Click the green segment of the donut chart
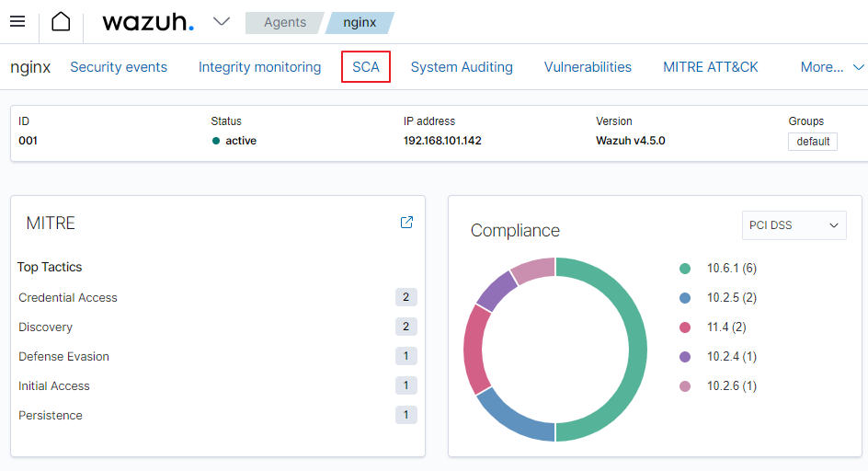 coord(638,349)
